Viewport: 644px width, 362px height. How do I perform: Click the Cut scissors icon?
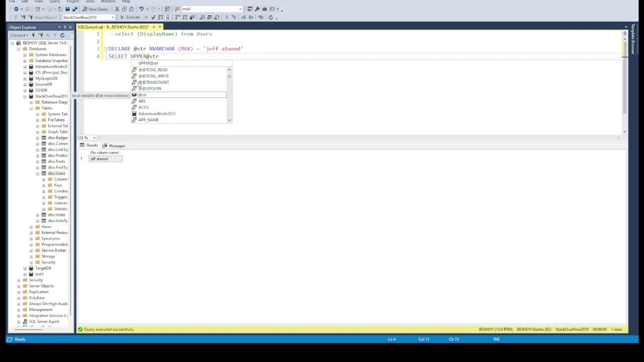tap(117, 9)
